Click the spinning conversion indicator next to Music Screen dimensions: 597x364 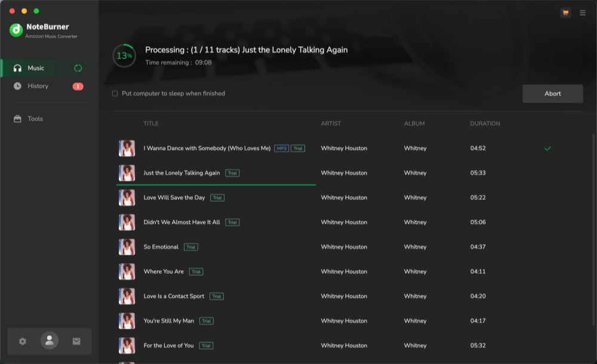point(78,68)
